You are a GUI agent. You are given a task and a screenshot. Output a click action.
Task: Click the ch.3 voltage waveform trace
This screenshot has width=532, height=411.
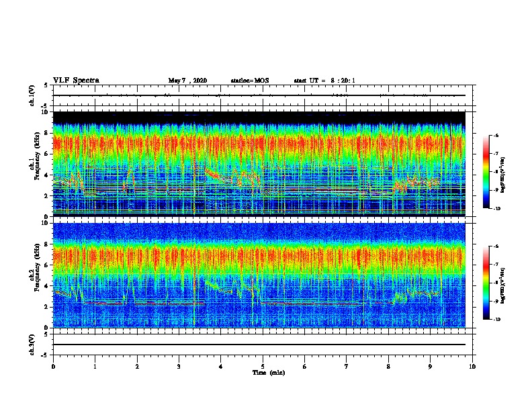[x=259, y=345]
